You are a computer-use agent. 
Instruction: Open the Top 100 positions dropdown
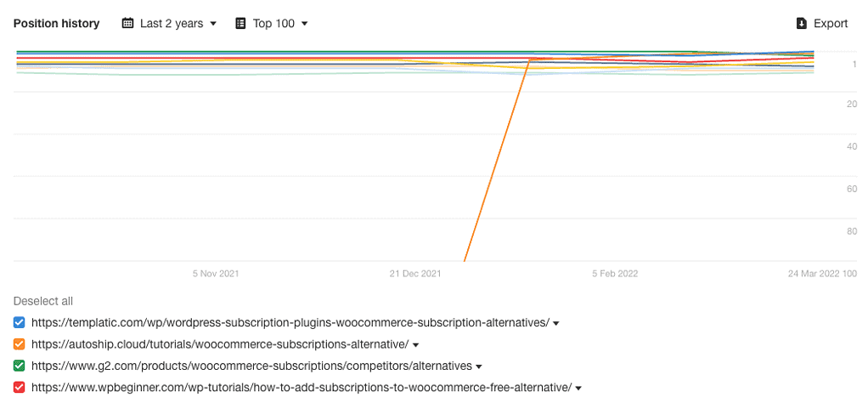[272, 24]
